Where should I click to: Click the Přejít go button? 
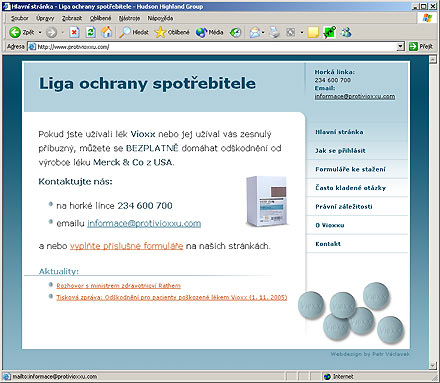click(x=421, y=47)
